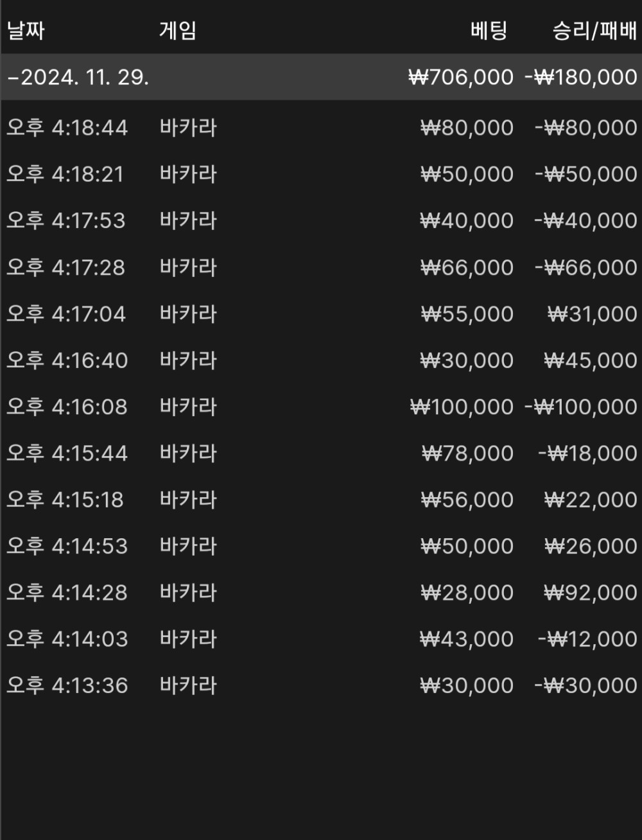
Task: Click the ₩66,000 bet at 4:17:28
Action: pos(467,267)
